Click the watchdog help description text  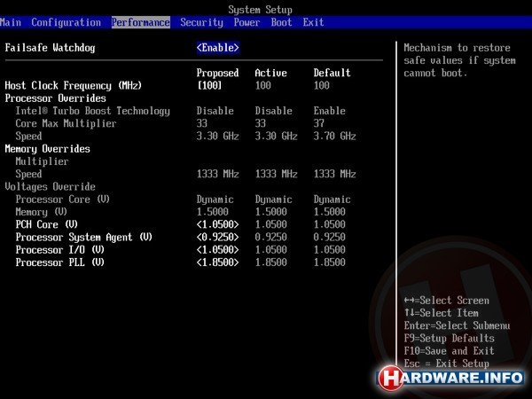coord(459,60)
